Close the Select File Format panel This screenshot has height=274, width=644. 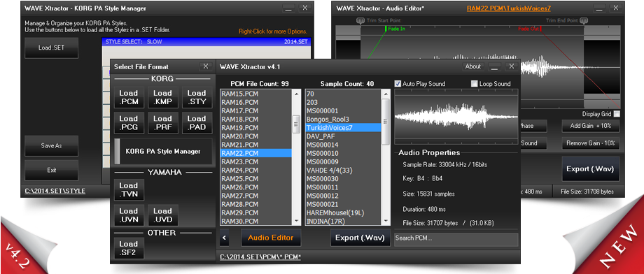[x=206, y=66]
